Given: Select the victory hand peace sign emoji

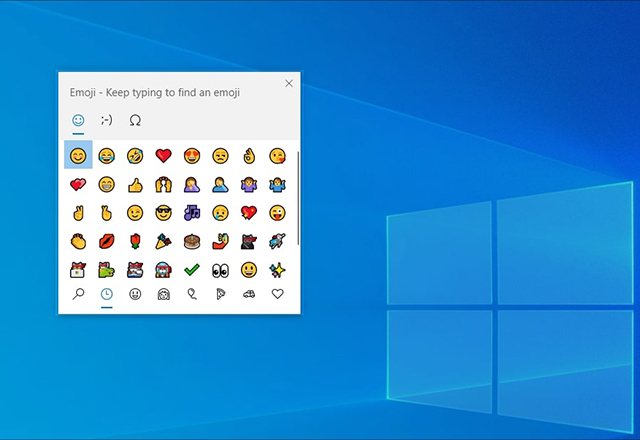Looking at the screenshot, I should pyautogui.click(x=78, y=213).
